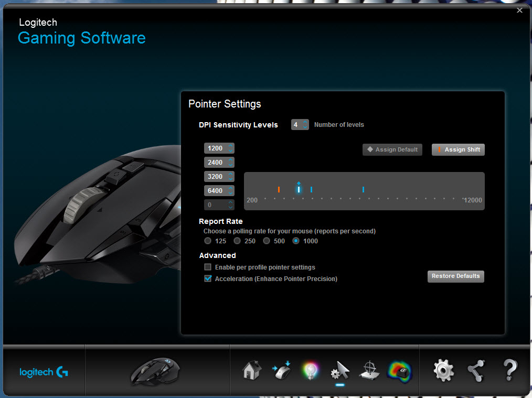Click the share icon

(x=476, y=371)
